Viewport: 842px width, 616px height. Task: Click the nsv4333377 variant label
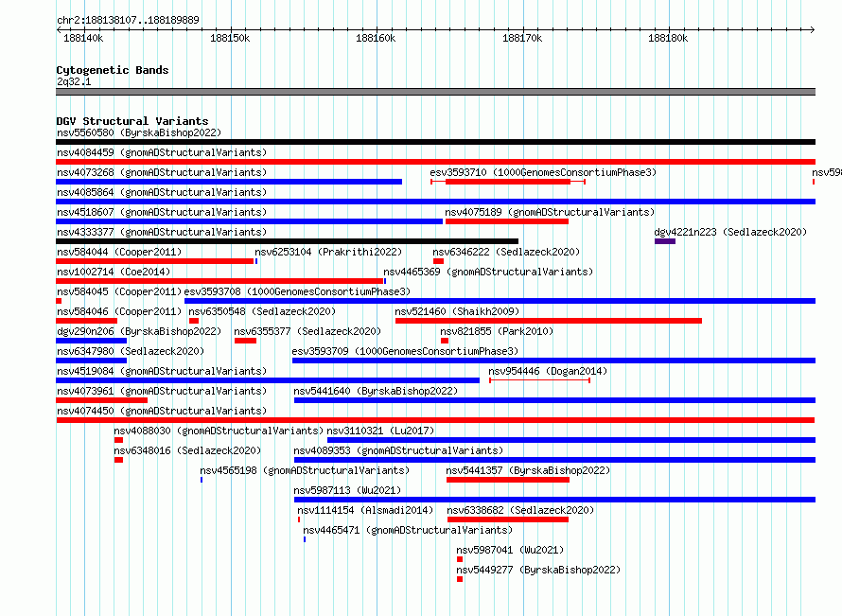162,232
